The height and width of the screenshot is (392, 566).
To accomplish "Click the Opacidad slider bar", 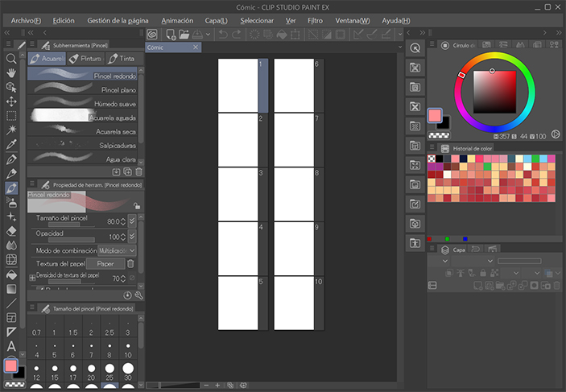I will pos(72,240).
